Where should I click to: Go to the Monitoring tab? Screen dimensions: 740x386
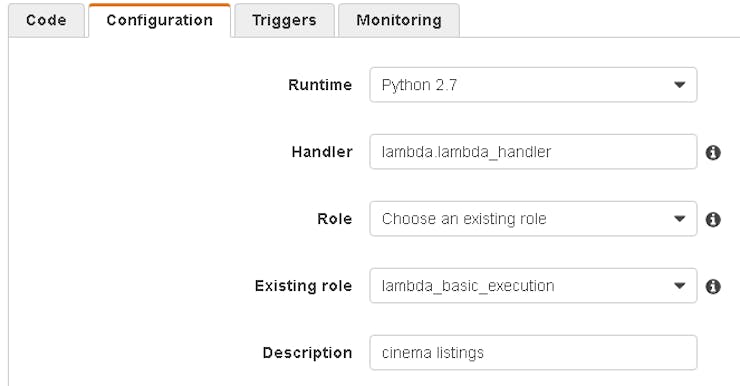399,20
